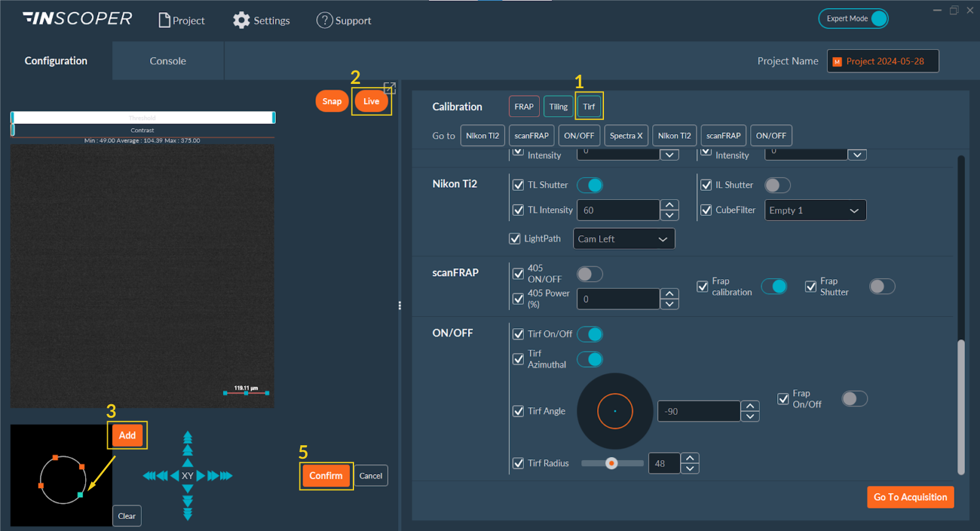Click the triple left arrow of XY control
This screenshot has height=531, width=980.
tap(148, 476)
